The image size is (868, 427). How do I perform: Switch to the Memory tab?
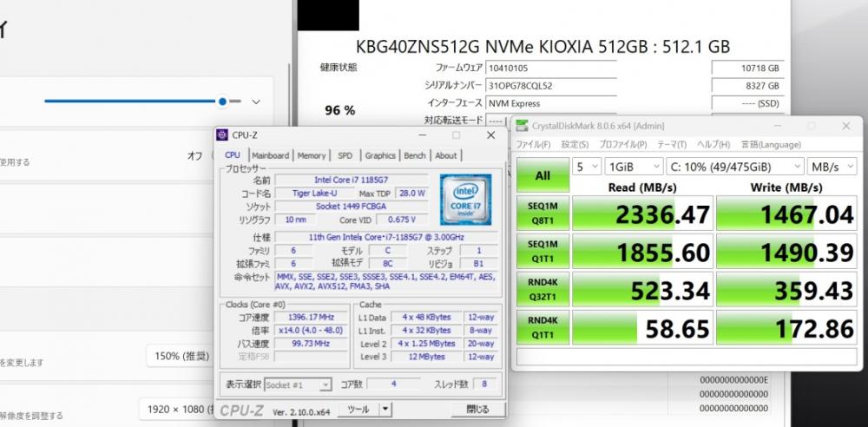(312, 155)
